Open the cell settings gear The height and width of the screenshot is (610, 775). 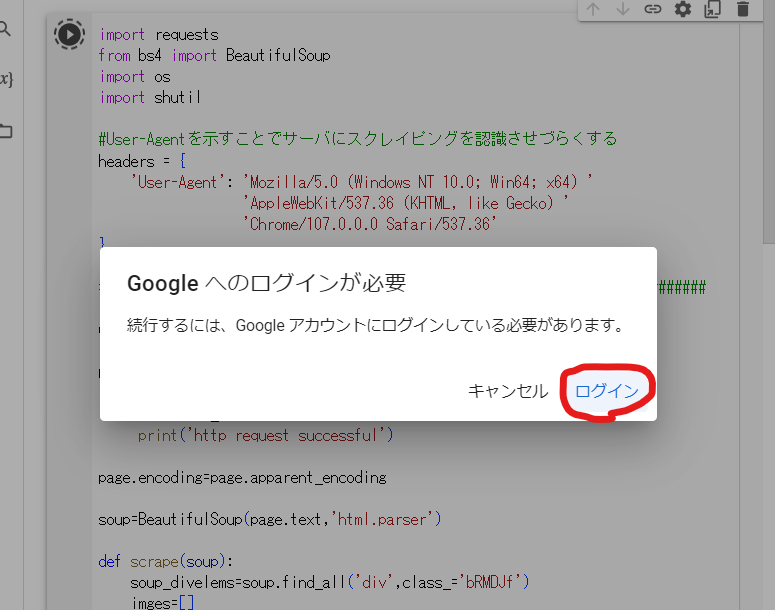click(x=683, y=9)
